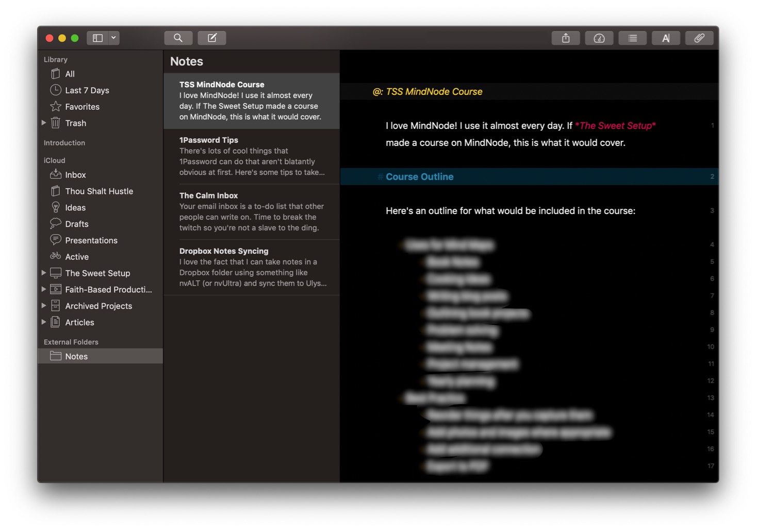Click paragraph number 2 in editor margin

coord(712,176)
